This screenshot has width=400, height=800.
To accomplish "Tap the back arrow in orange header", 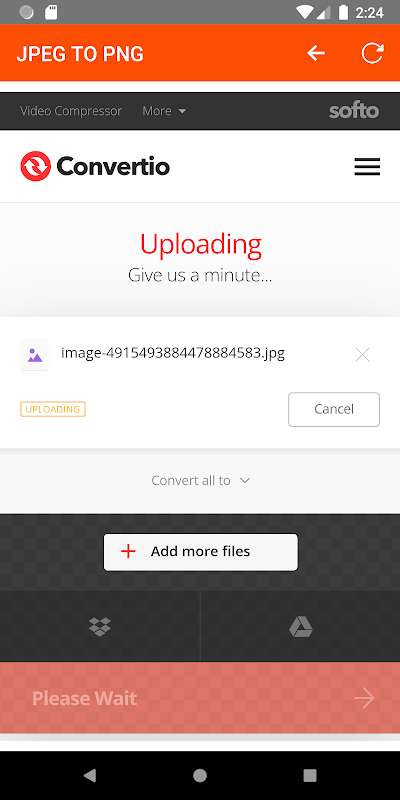I will click(x=316, y=53).
